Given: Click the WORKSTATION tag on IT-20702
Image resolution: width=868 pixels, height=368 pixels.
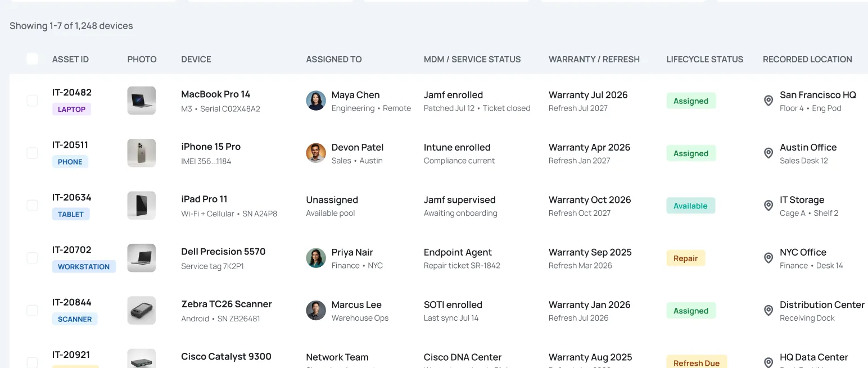Looking at the screenshot, I should tap(84, 266).
